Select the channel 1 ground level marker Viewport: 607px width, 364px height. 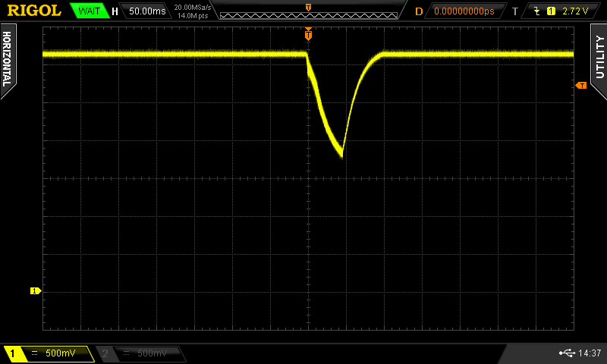point(36,290)
